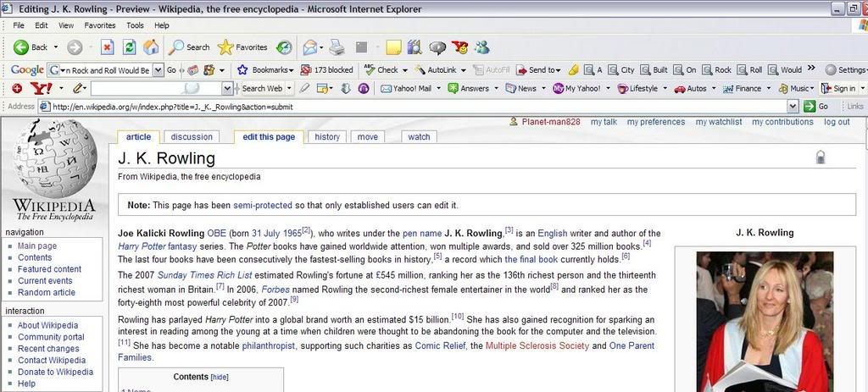
Task: Open the Donate to Wikipedia link
Action: click(55, 372)
